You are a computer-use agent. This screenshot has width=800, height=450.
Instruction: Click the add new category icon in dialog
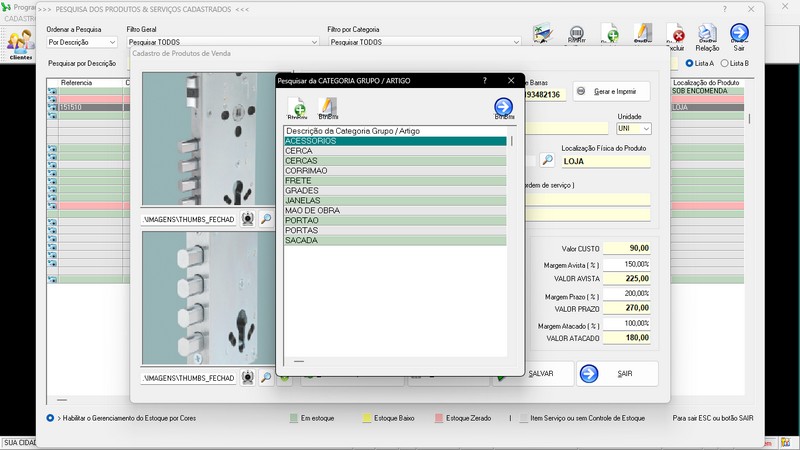tap(297, 107)
